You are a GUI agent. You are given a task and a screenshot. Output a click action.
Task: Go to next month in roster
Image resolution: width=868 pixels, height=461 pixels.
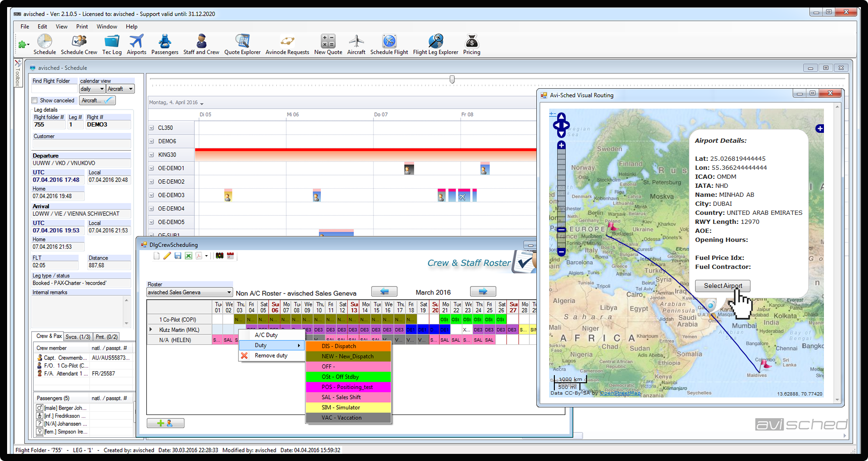click(483, 292)
